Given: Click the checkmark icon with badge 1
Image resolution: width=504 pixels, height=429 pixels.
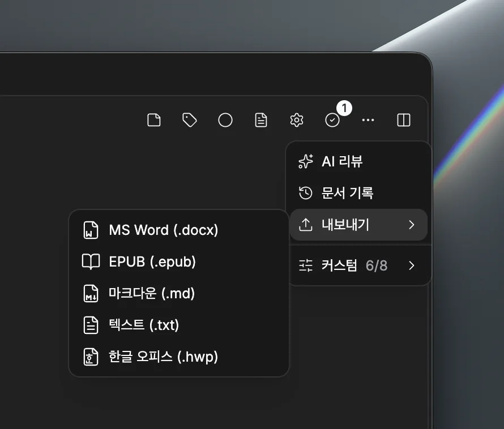Looking at the screenshot, I should coord(332,120).
